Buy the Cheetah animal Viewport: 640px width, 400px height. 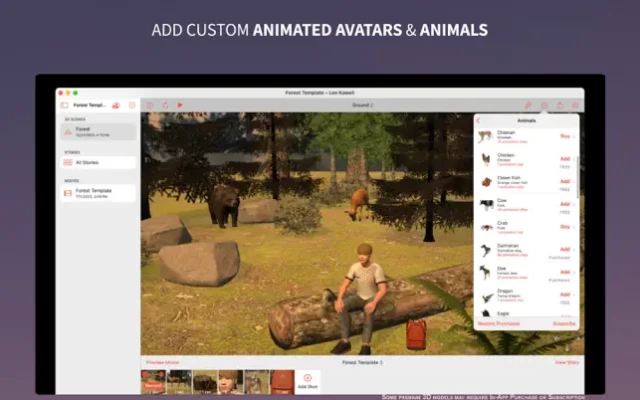[x=565, y=136]
